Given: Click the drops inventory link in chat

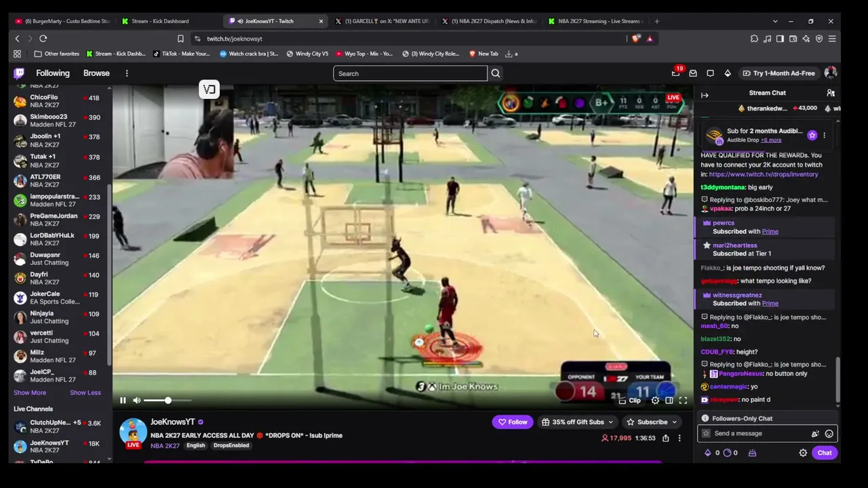Looking at the screenshot, I should (764, 174).
